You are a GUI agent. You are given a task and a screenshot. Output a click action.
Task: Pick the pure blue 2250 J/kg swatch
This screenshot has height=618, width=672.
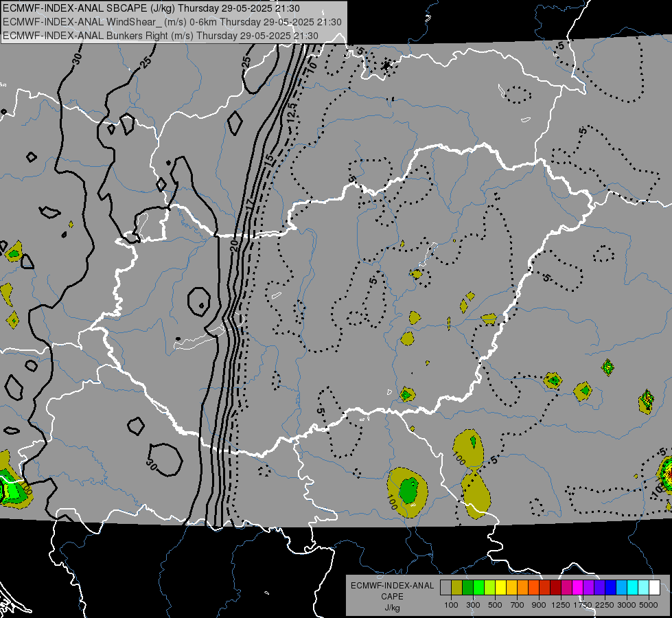[611, 587]
